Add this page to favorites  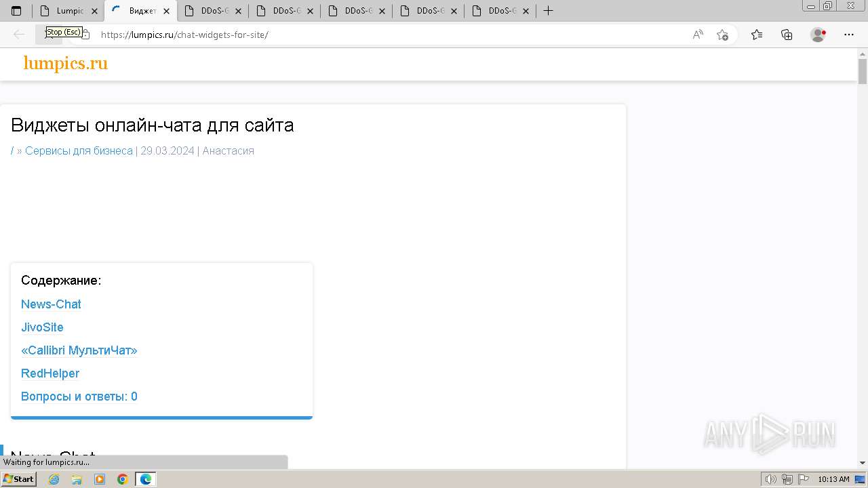722,35
